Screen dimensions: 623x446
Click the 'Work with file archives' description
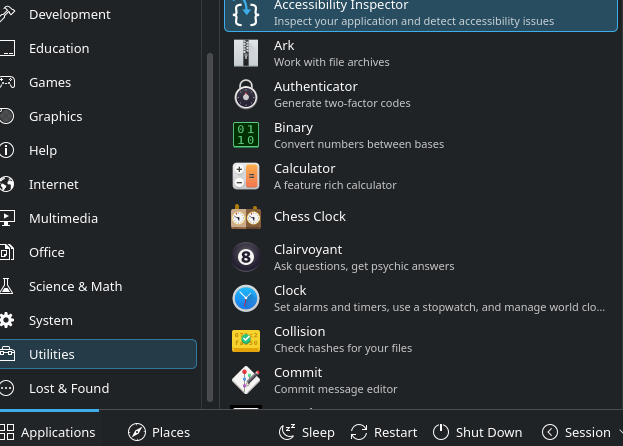[331, 62]
